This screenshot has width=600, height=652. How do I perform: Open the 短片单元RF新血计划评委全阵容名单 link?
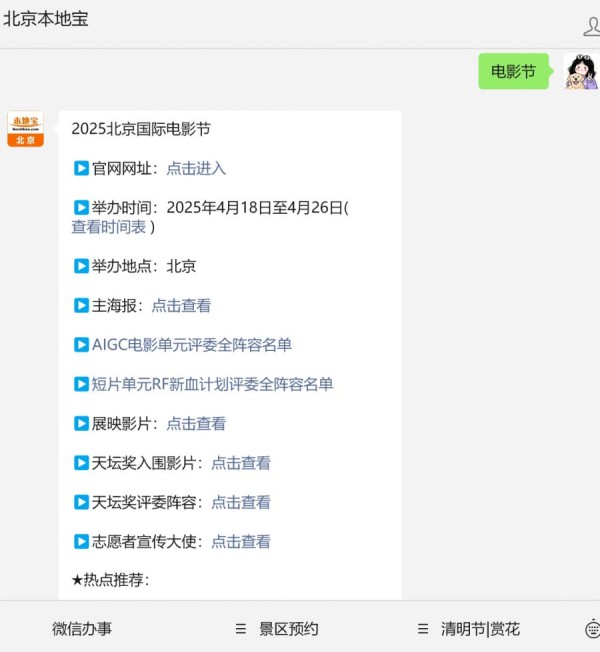pyautogui.click(x=212, y=384)
